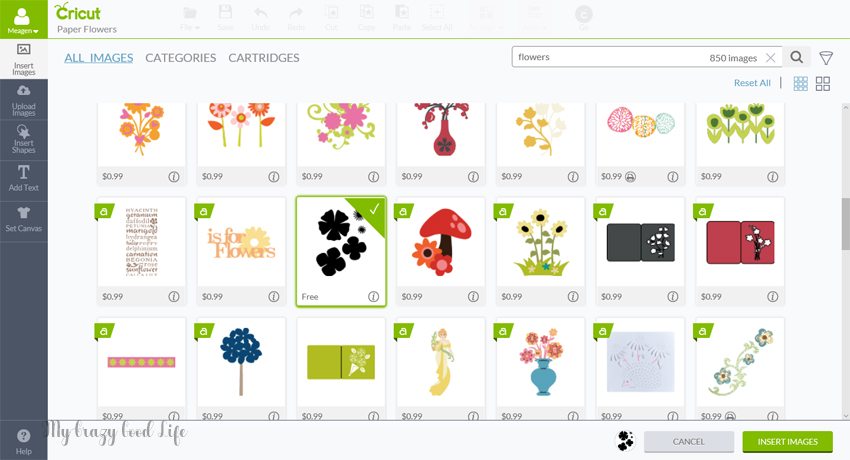Deselect the checked black flowers image
The width and height of the screenshot is (850, 460).
341,251
